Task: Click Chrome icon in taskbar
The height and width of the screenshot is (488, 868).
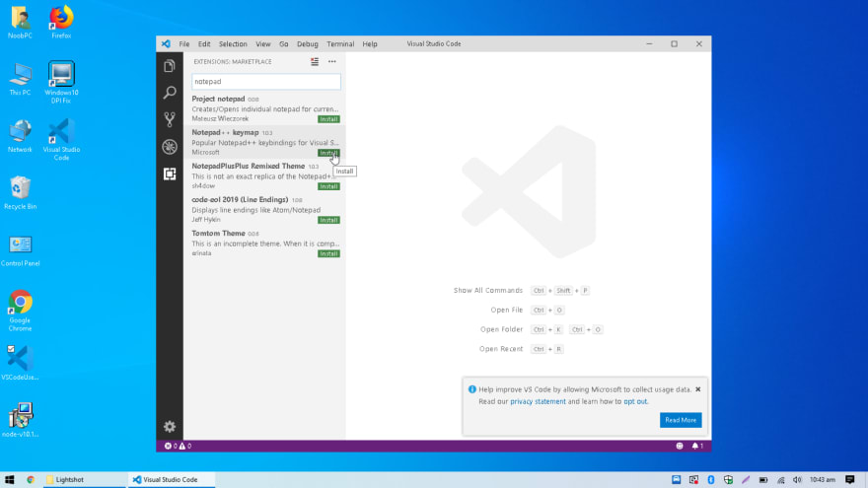Action: (31, 480)
